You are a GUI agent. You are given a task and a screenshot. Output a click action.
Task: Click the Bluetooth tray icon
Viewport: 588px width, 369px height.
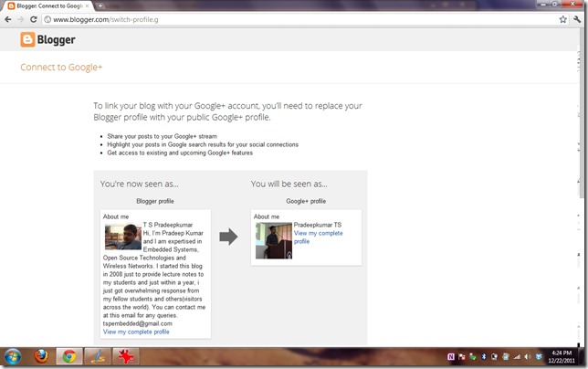tap(484, 356)
